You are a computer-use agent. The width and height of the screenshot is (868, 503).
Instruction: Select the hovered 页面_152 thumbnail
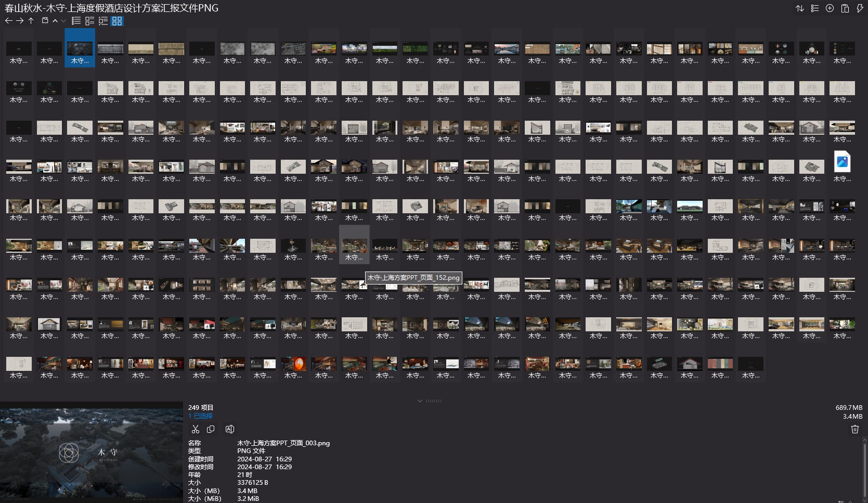pos(354,246)
